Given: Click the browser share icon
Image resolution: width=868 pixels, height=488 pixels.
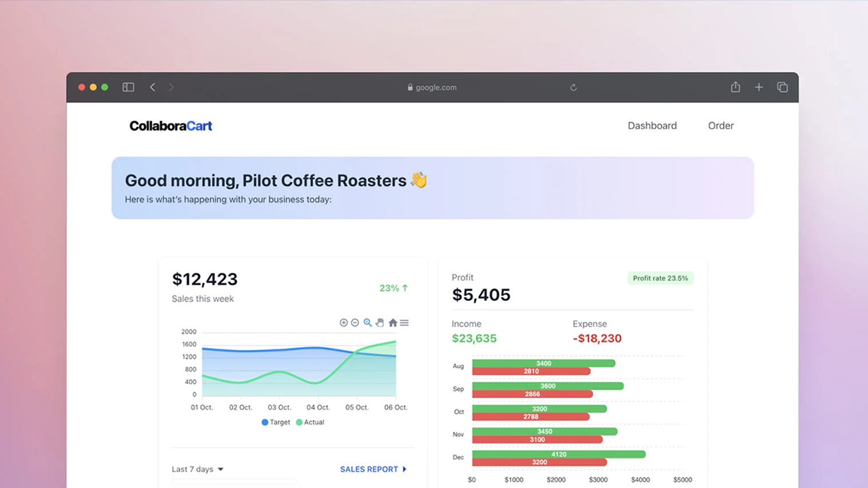Looking at the screenshot, I should (x=735, y=87).
